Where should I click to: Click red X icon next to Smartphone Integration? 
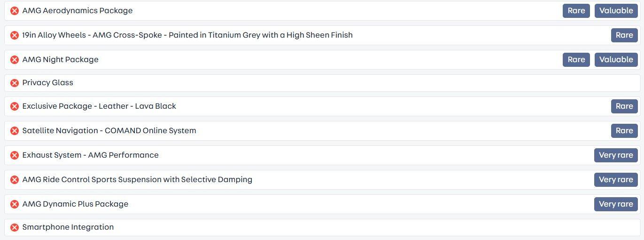coord(15,227)
